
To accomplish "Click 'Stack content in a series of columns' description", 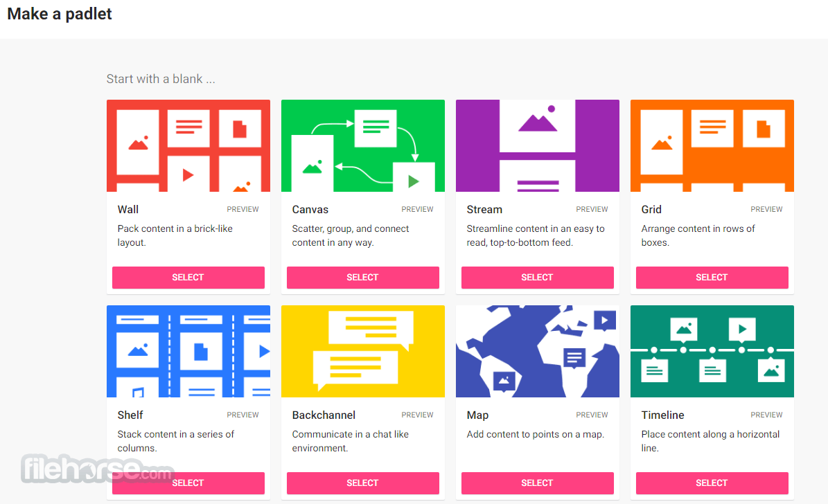I will [x=175, y=441].
